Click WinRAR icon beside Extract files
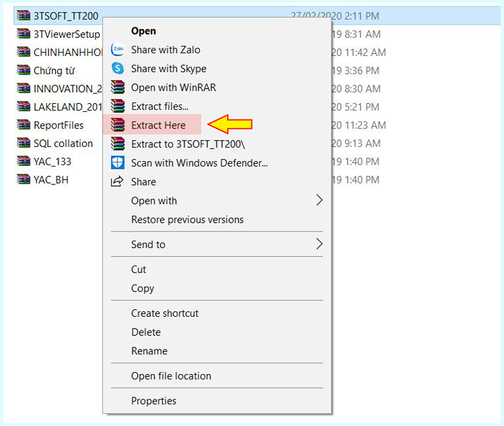This screenshot has height=426, width=504. click(117, 106)
